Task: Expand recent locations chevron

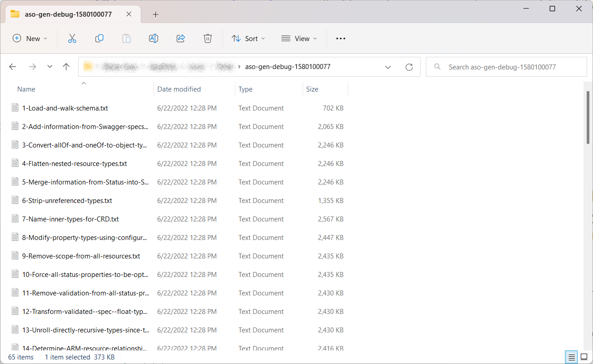Action: (x=50, y=67)
